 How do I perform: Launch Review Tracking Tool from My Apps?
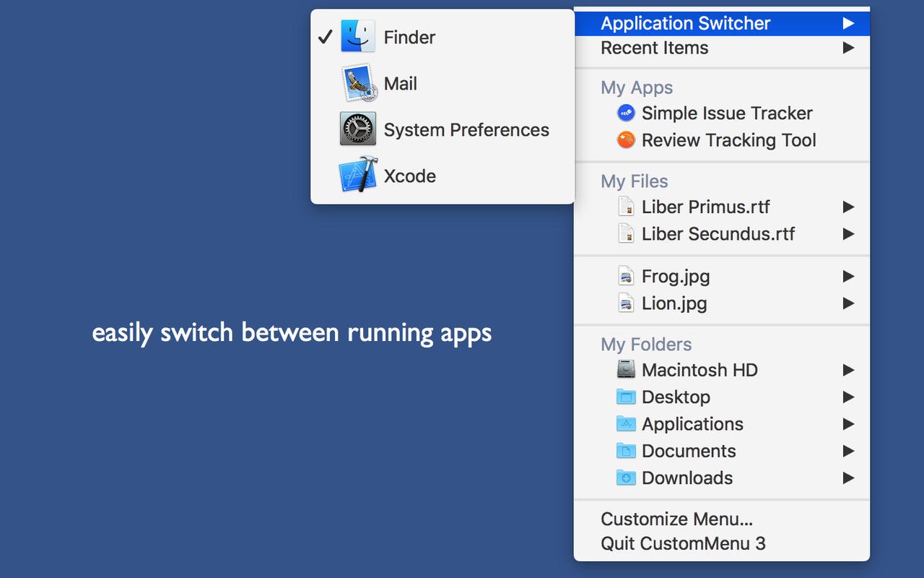pos(722,139)
